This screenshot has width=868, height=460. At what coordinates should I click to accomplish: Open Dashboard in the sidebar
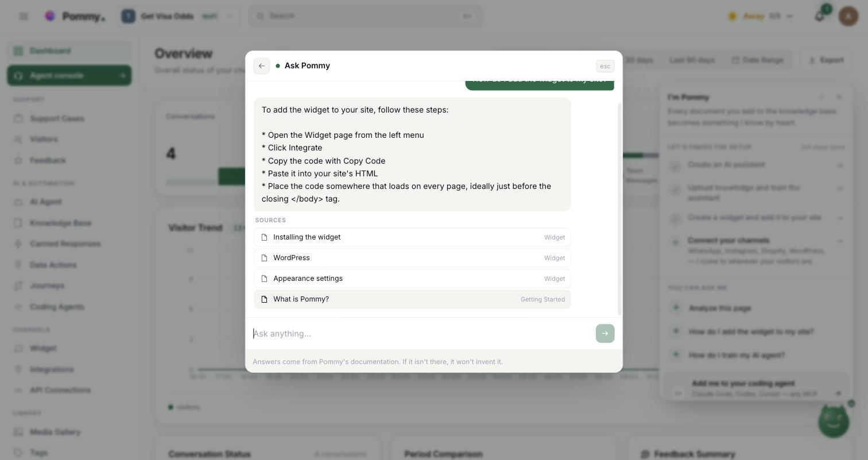(x=69, y=51)
